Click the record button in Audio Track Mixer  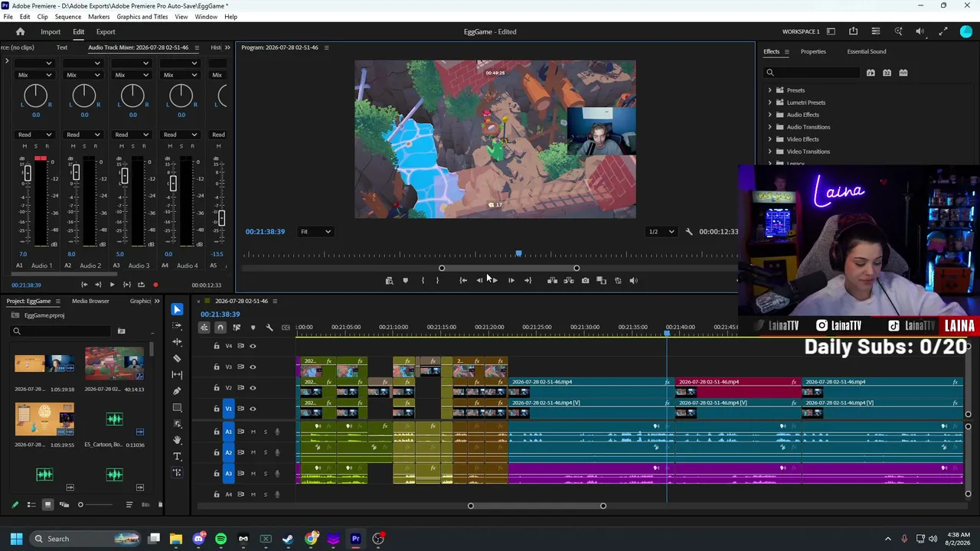point(155,285)
